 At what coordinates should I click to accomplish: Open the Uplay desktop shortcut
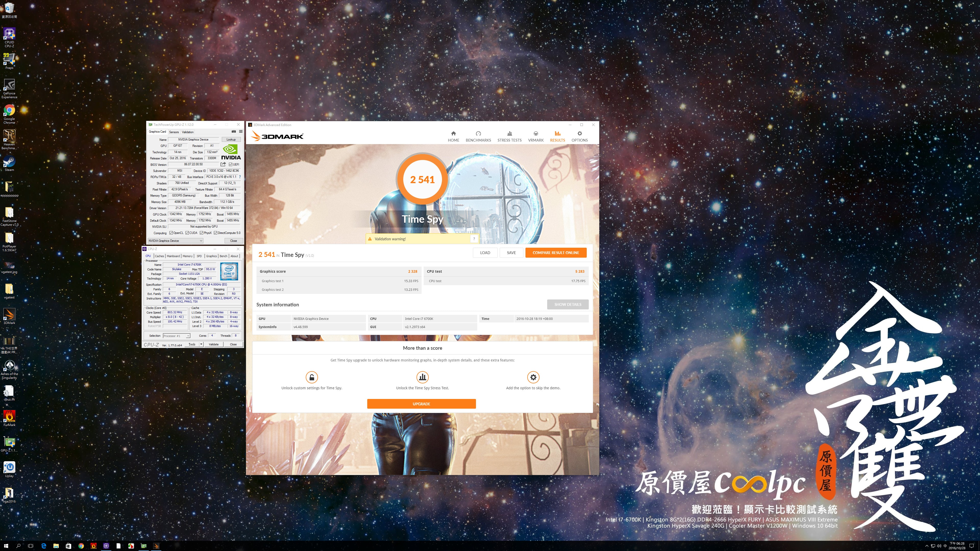click(x=9, y=469)
